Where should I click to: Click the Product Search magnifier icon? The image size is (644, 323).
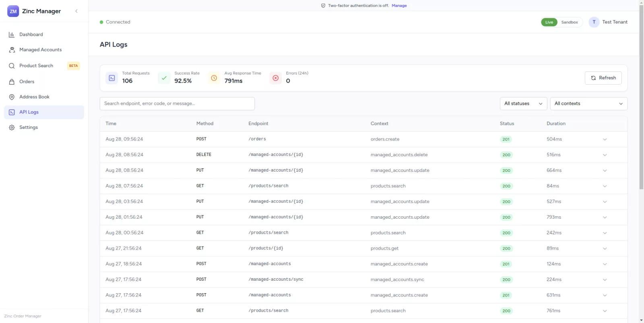click(x=12, y=66)
